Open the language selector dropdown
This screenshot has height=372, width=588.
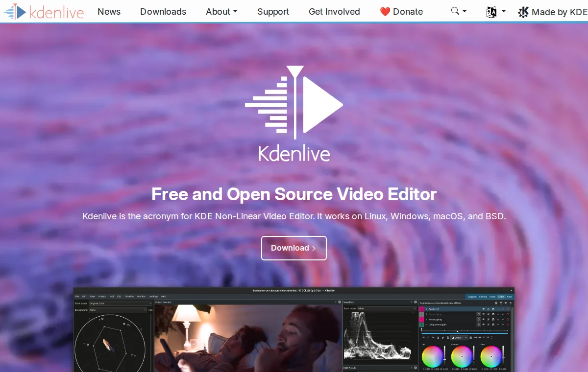[496, 11]
